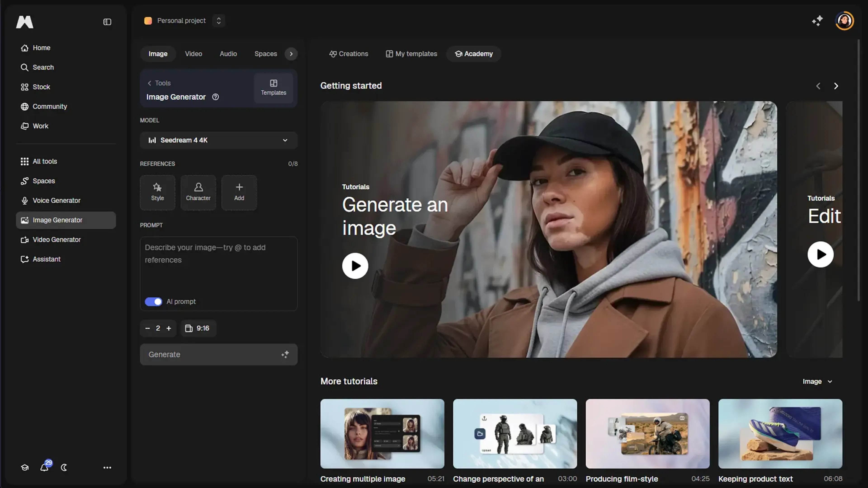Open Voice Generator in the sidebar
868x488 pixels.
pyautogui.click(x=66, y=200)
